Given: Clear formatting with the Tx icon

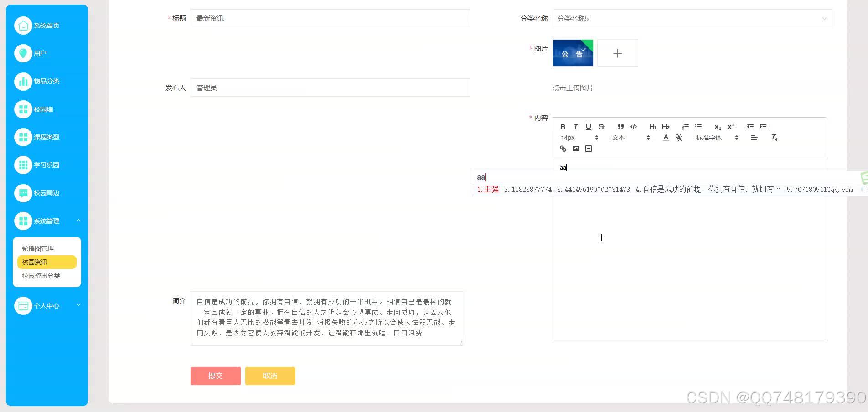Looking at the screenshot, I should coord(774,138).
